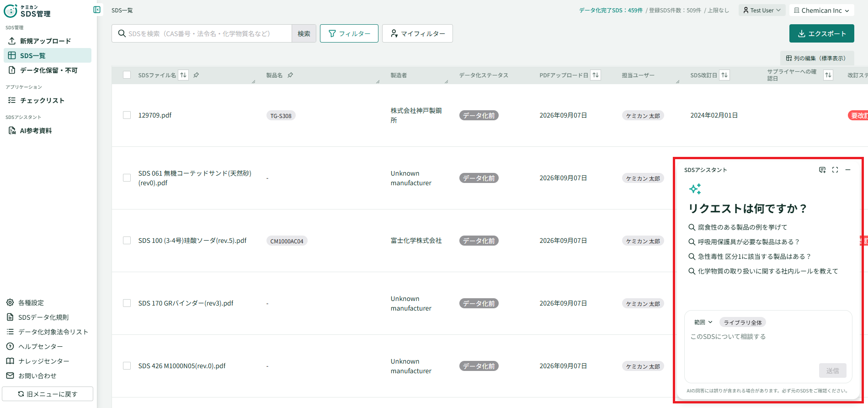This screenshot has height=408, width=868.
Task: Tick the select-all header checkbox
Action: pos(127,75)
